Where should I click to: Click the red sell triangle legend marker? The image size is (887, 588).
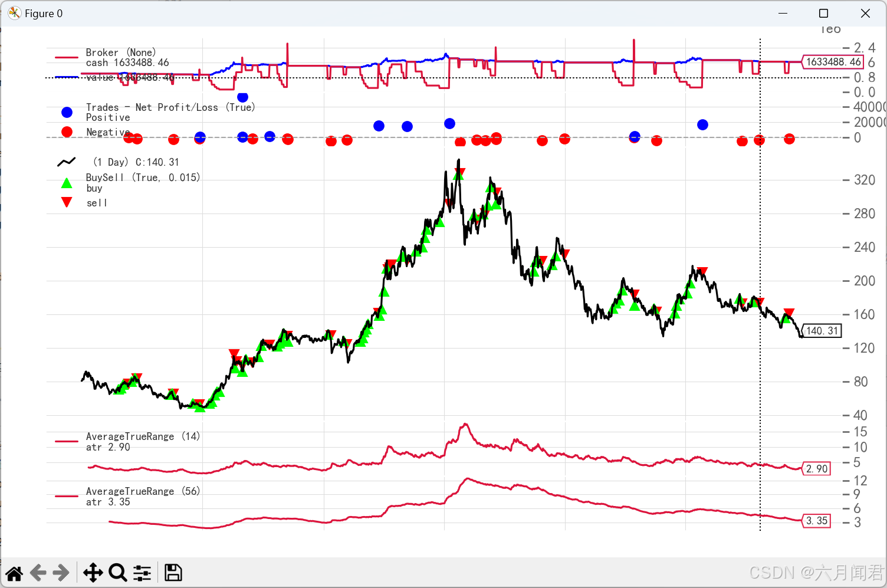pyautogui.click(x=67, y=202)
